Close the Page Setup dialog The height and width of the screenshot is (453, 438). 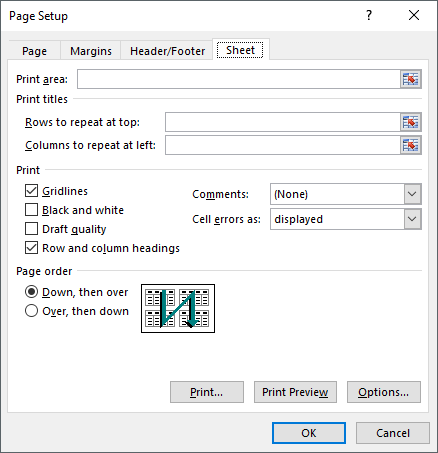[x=414, y=15]
